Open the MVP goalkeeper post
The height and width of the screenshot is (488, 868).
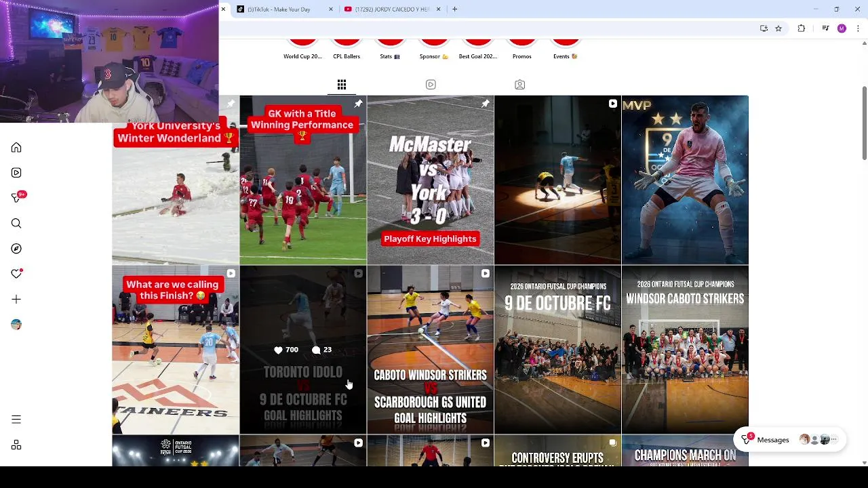point(685,180)
